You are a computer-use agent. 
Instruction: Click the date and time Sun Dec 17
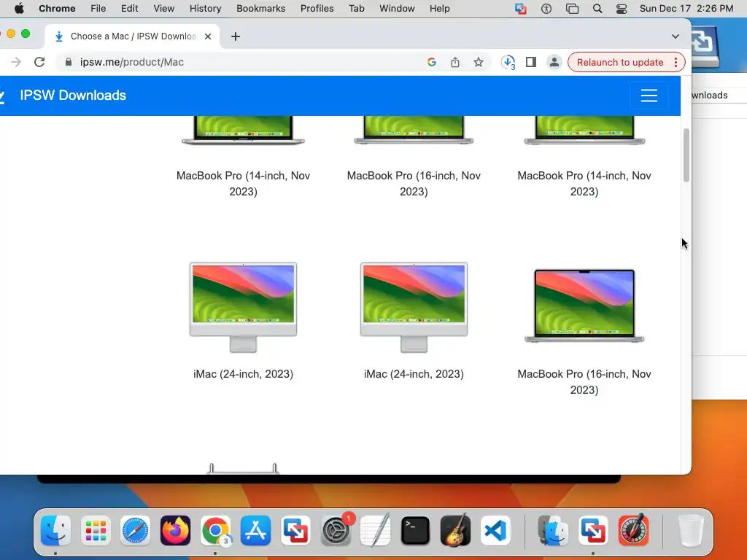(x=686, y=9)
